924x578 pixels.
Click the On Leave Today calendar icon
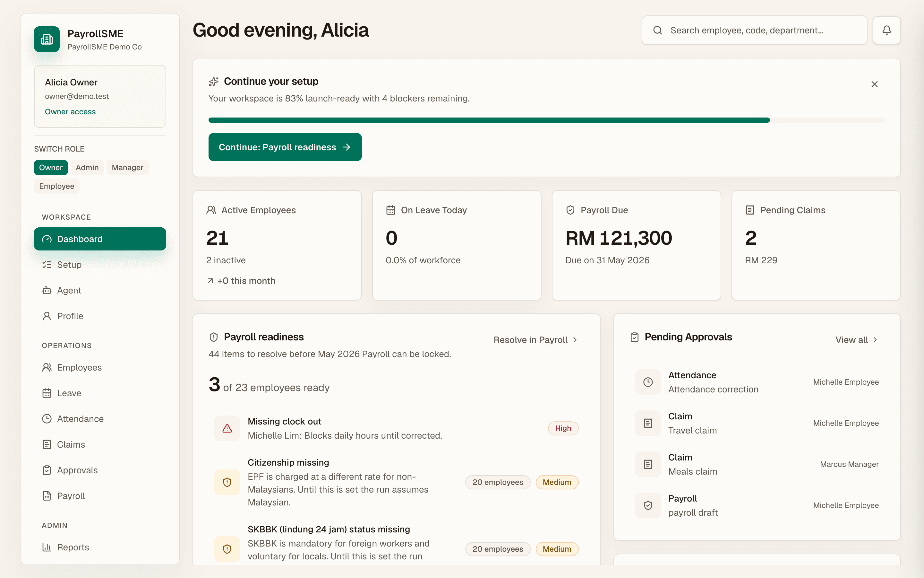[x=390, y=210]
